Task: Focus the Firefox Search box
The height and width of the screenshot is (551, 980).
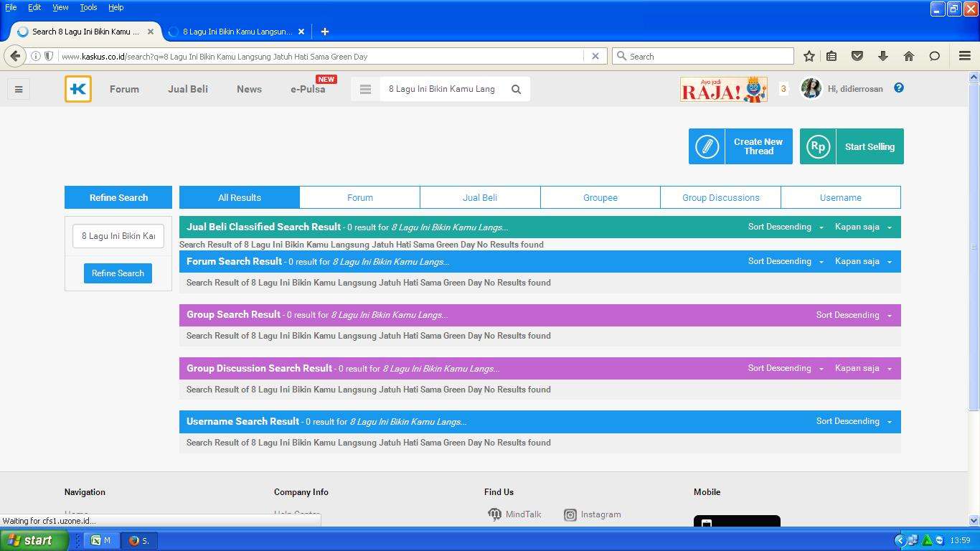Action: coord(703,56)
